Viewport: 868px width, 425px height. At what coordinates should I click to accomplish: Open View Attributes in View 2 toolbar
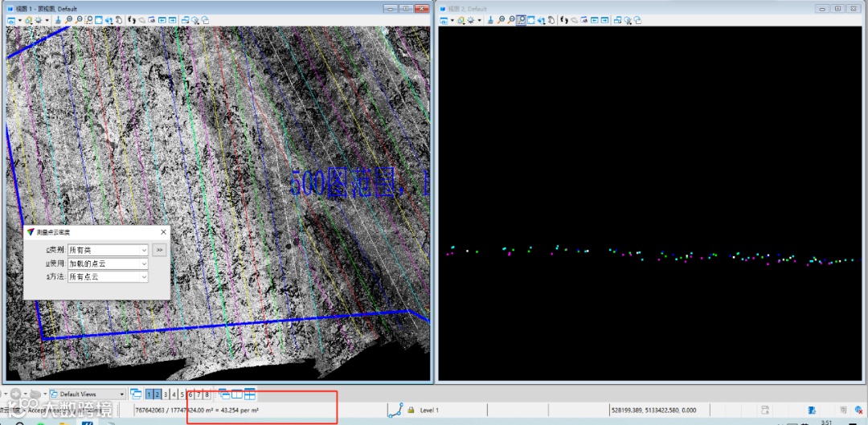[444, 20]
